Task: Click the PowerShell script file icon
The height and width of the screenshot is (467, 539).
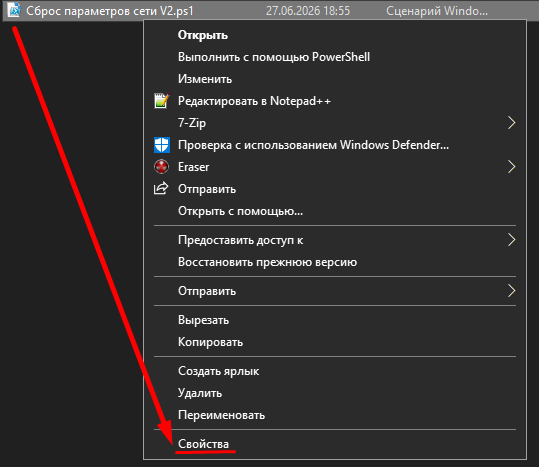Action: coord(14,10)
